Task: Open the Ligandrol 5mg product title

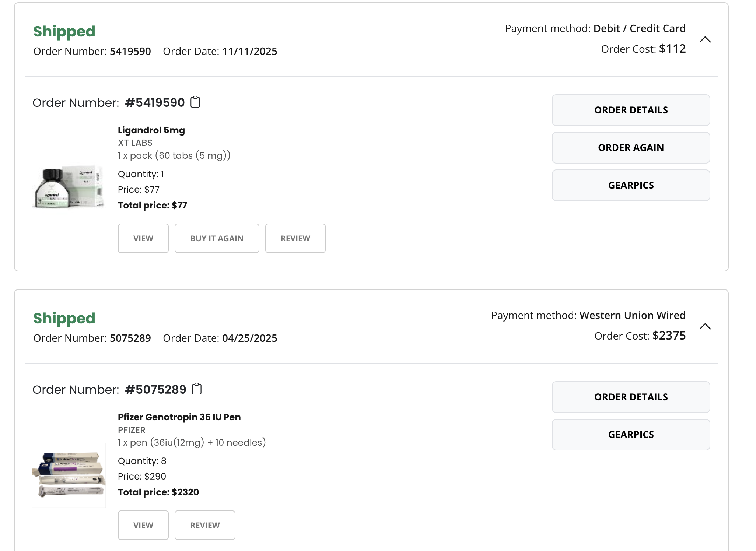Action: point(151,130)
